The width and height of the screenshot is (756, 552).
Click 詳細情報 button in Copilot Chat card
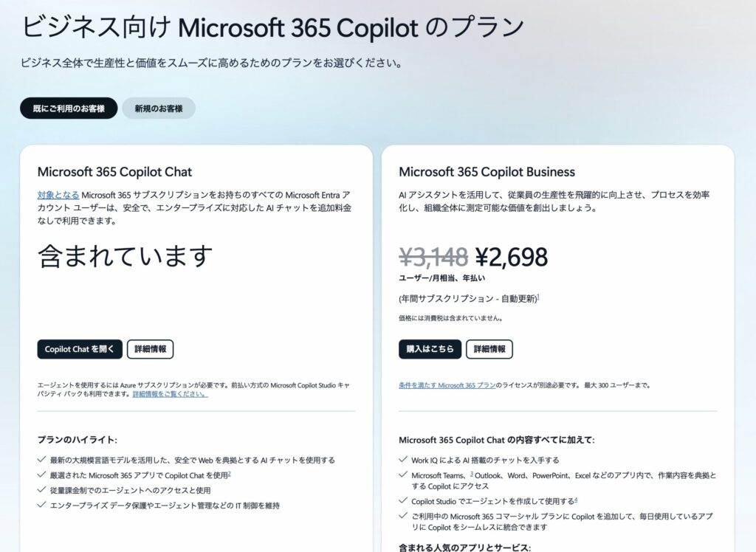pyautogui.click(x=150, y=349)
